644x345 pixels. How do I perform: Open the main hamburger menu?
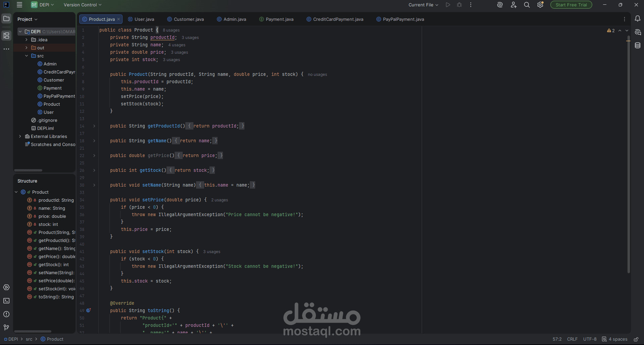coord(19,5)
